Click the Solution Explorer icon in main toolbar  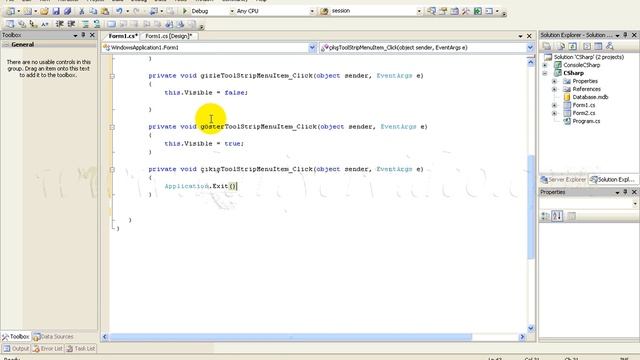tap(431, 11)
